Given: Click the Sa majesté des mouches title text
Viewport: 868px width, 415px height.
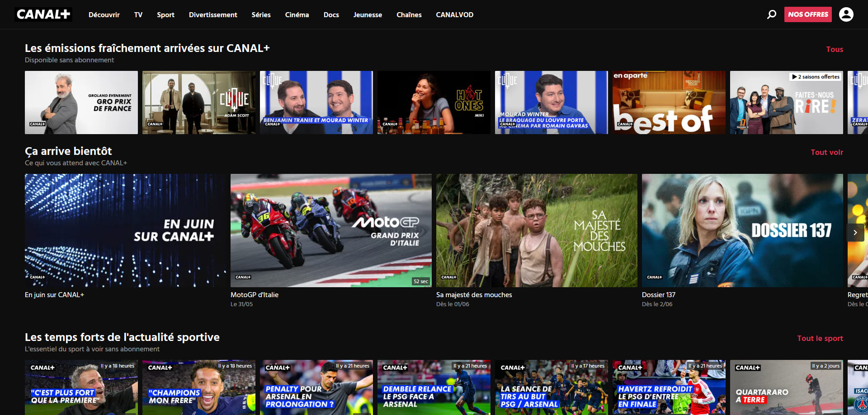Looking at the screenshot, I should 474,295.
